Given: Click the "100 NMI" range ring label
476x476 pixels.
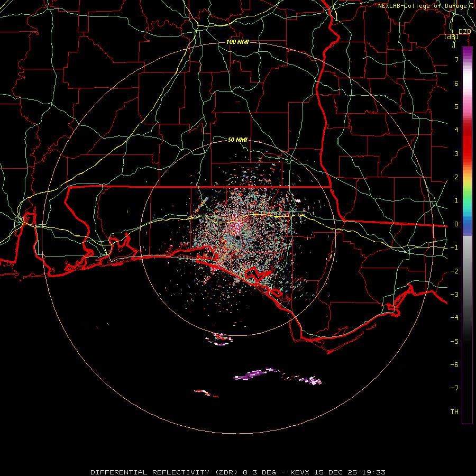Looking at the screenshot, I should pyautogui.click(x=237, y=42).
